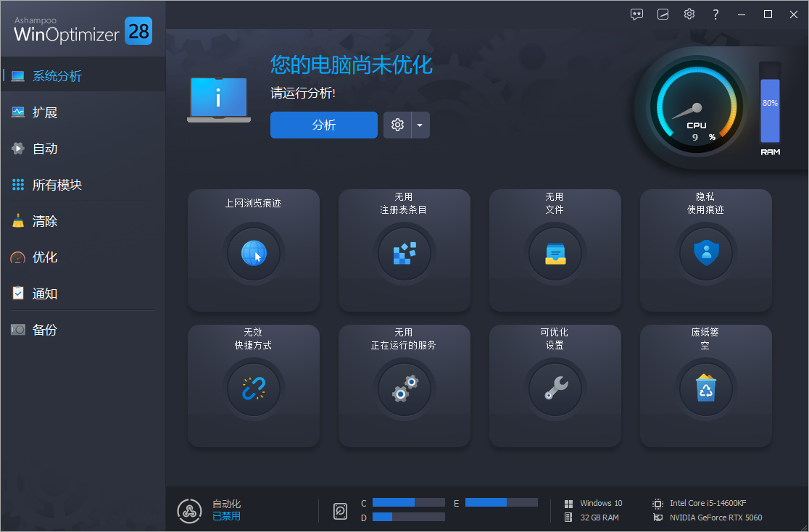Open the 可优化设置 wrench icon

pyautogui.click(x=555, y=388)
